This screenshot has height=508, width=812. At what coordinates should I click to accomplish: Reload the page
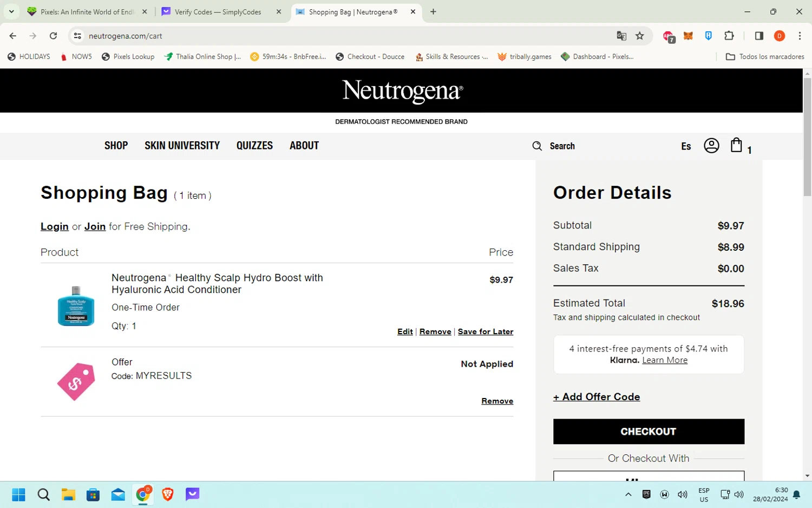point(53,36)
